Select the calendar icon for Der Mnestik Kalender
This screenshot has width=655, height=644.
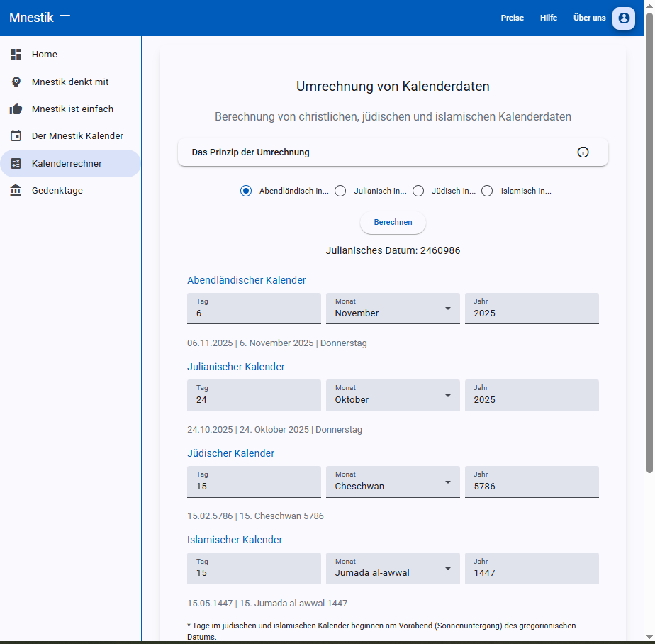tap(15, 135)
